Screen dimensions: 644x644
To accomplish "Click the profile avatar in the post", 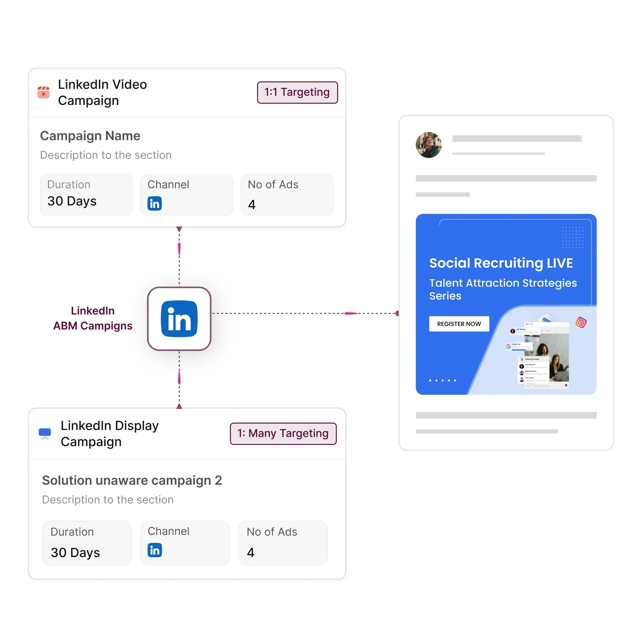I will (x=429, y=145).
